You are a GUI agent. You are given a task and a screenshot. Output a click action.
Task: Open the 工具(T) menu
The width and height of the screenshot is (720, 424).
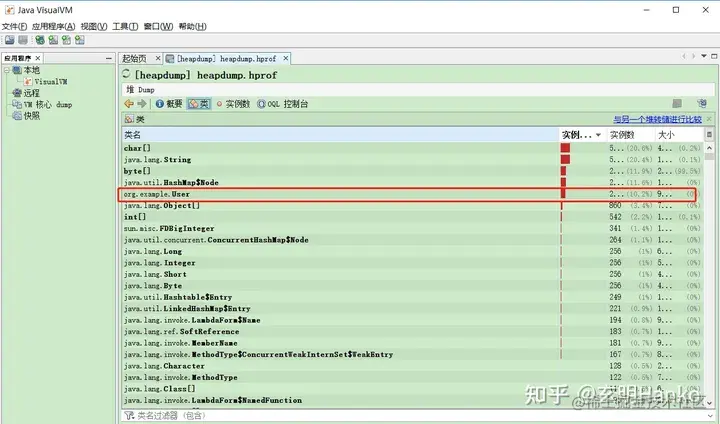click(x=125, y=26)
